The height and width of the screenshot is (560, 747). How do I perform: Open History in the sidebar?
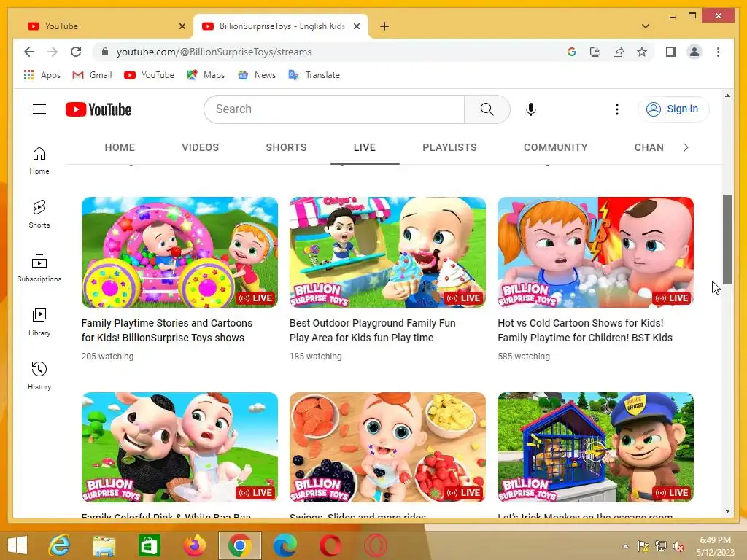point(39,376)
